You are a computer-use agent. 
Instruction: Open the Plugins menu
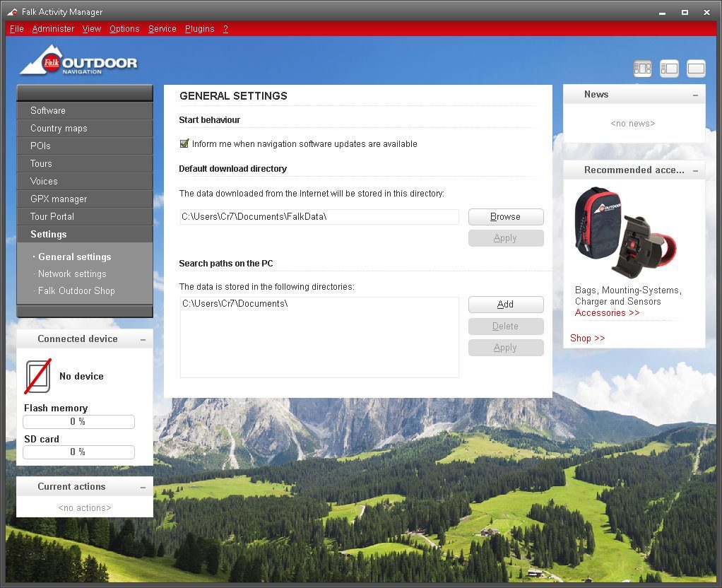[199, 28]
